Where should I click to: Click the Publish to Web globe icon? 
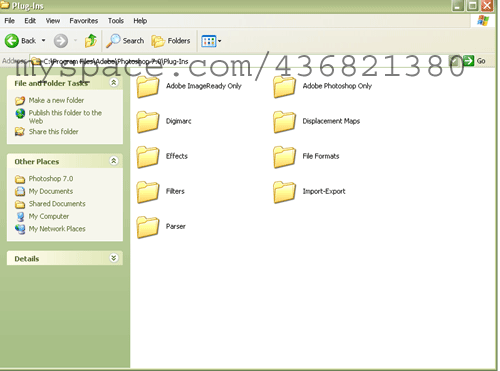(x=20, y=114)
